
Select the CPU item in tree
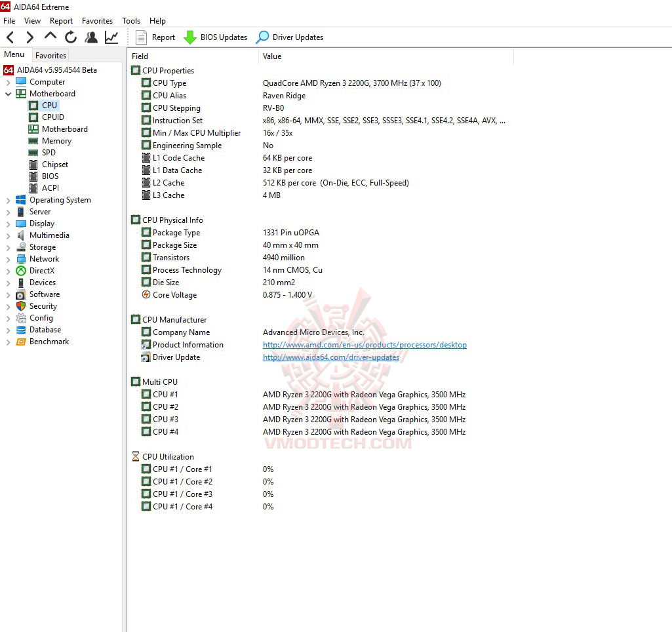point(49,106)
